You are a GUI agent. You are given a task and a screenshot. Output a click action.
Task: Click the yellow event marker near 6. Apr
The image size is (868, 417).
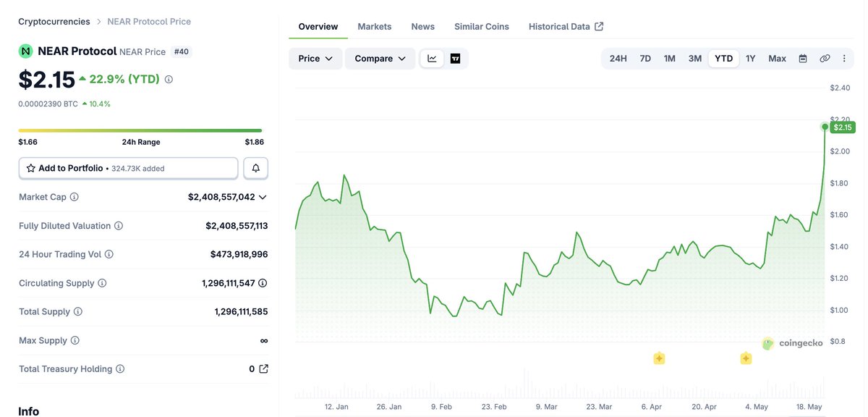[x=659, y=358]
